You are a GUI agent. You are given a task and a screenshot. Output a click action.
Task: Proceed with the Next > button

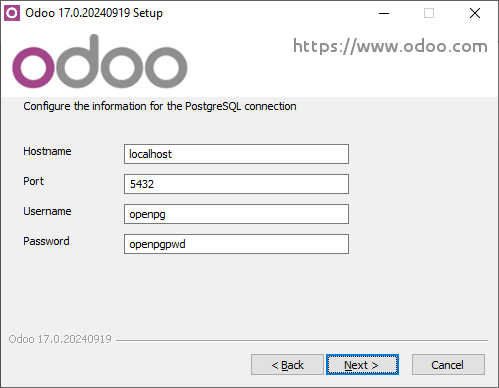tap(362, 365)
